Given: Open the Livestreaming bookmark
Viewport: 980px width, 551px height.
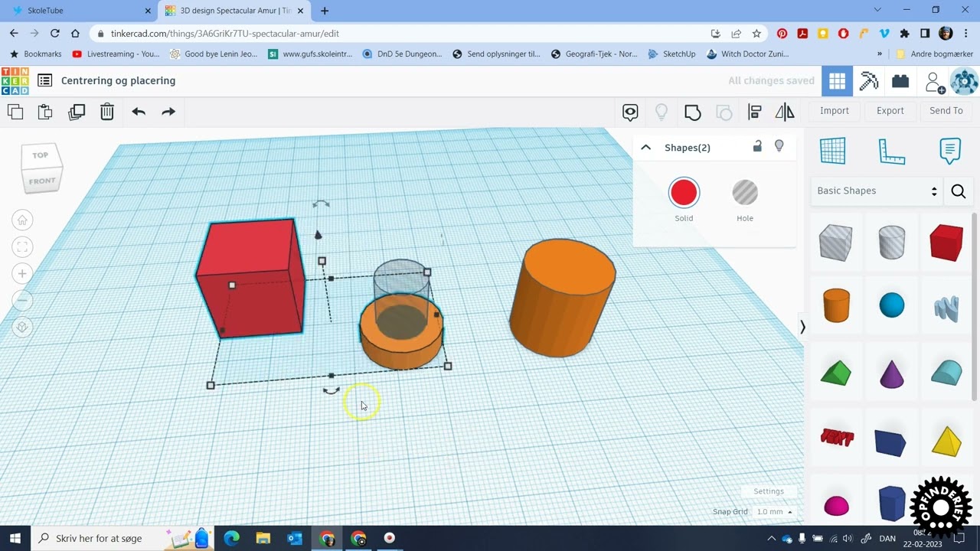Looking at the screenshot, I should [116, 54].
